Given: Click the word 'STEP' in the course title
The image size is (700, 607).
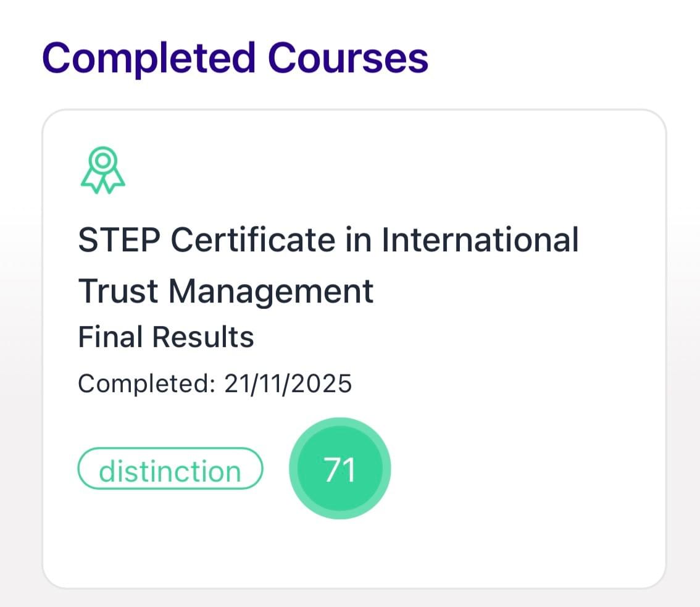Looking at the screenshot, I should 119,240.
